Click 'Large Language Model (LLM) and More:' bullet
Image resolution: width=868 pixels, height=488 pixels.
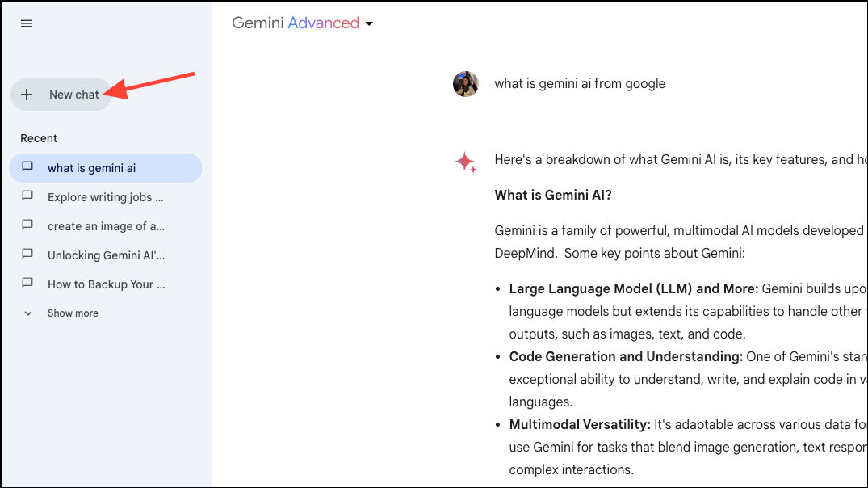[x=633, y=288]
